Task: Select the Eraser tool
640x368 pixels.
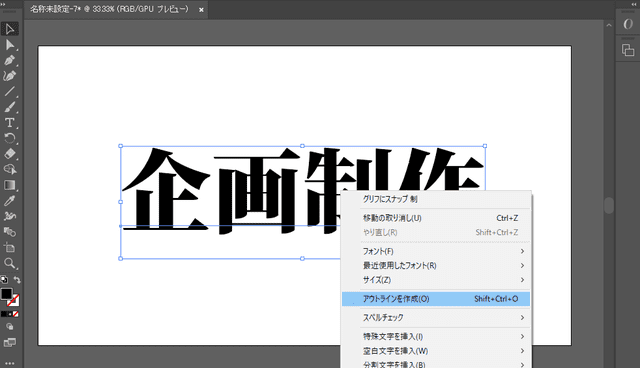Action: 9,154
